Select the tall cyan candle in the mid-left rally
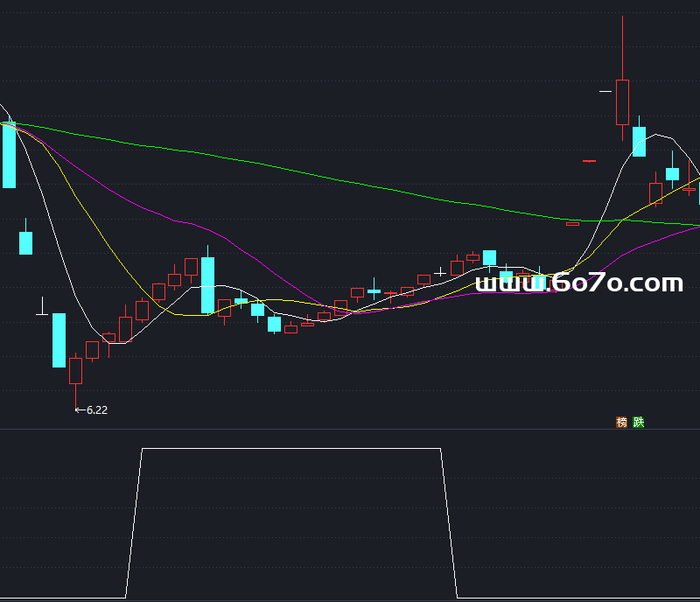Image resolution: width=700 pixels, height=602 pixels. [207, 284]
